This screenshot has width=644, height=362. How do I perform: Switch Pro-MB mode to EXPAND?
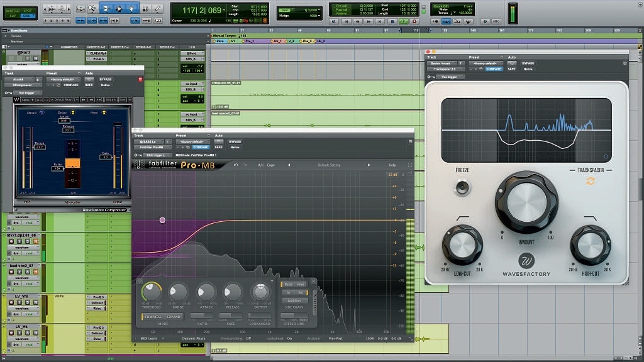click(174, 317)
